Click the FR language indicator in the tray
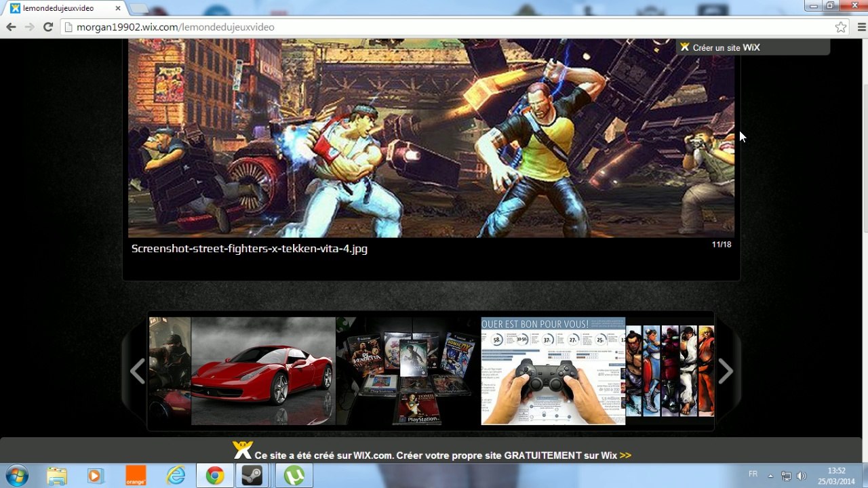Screen dimensions: 868x488 [x=753, y=474]
